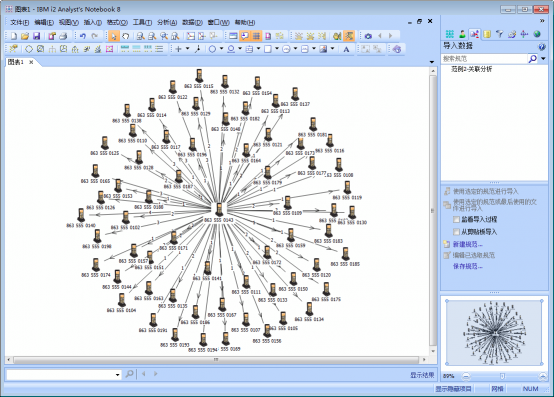This screenshot has width=554, height=397.
Task: Open the filter funnel pane icon
Action: coord(499,34)
